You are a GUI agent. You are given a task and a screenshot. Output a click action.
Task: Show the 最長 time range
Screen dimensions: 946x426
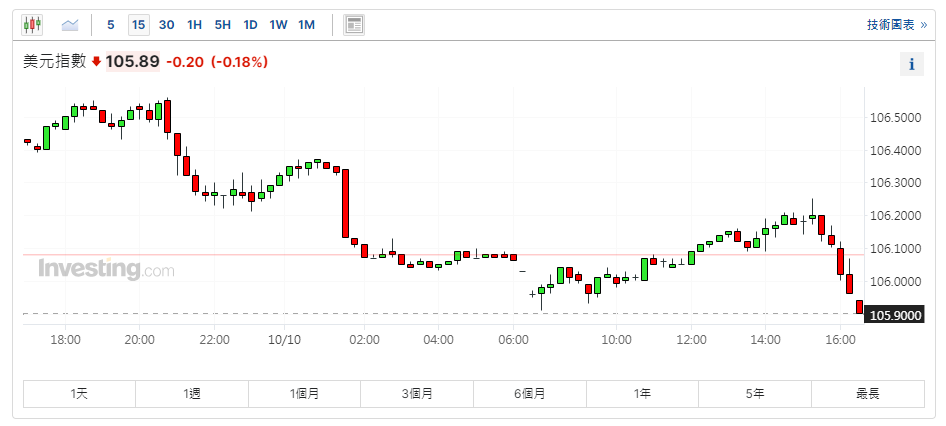867,394
